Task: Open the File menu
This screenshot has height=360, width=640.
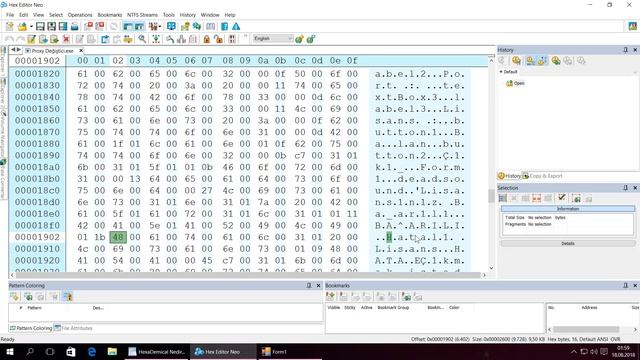Action: [x=10, y=15]
